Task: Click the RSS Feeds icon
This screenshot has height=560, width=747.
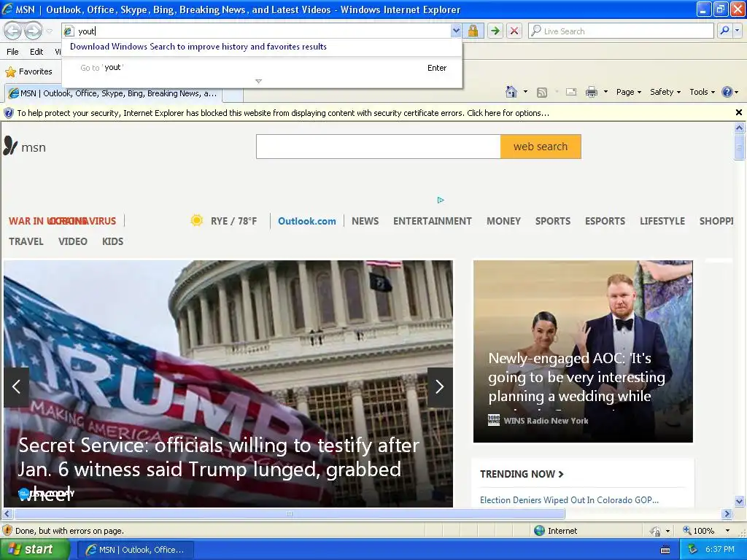Action: pyautogui.click(x=542, y=93)
